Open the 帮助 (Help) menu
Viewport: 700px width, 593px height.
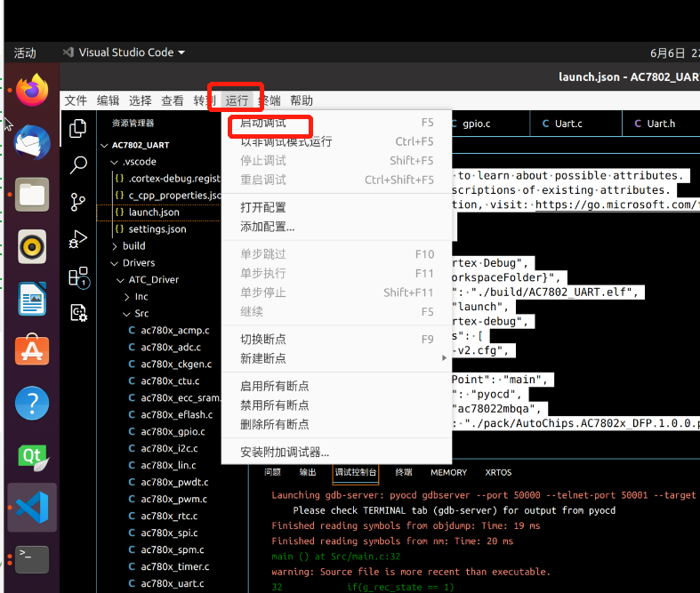(302, 100)
